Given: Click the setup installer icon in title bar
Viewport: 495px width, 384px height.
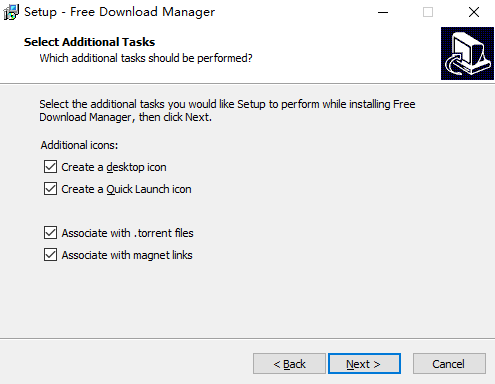Looking at the screenshot, I should pos(11,12).
